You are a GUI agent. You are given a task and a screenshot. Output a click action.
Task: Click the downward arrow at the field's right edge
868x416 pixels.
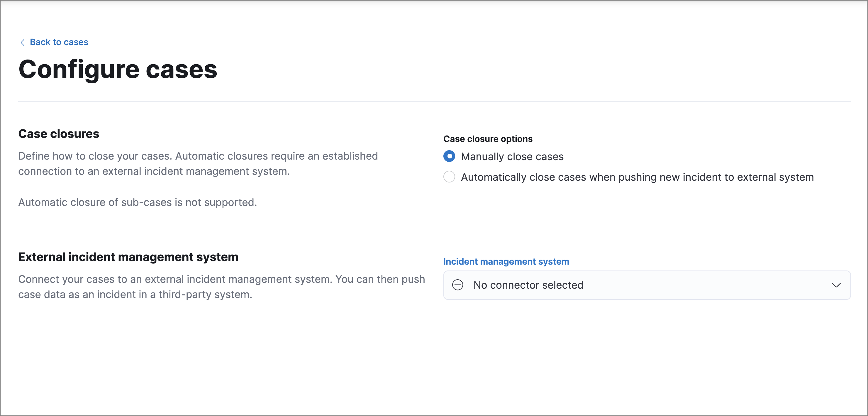(x=837, y=285)
